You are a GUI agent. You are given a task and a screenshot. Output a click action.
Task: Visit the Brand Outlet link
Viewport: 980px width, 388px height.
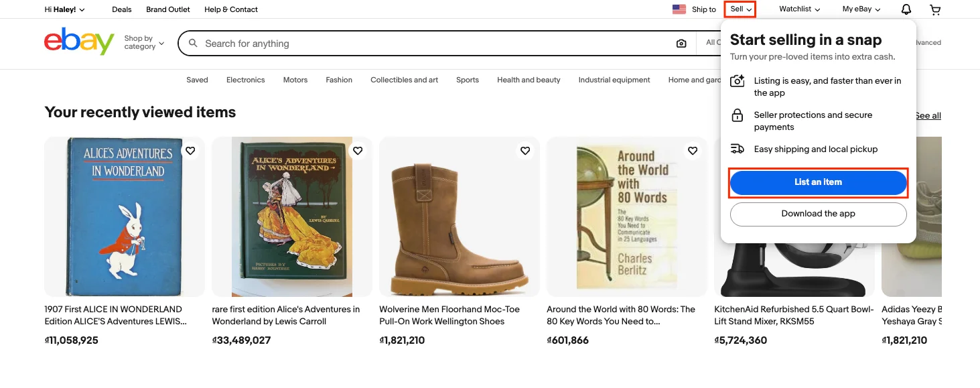[168, 9]
